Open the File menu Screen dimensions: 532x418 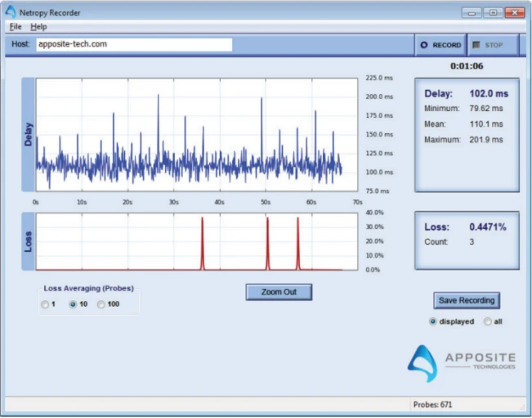16,26
